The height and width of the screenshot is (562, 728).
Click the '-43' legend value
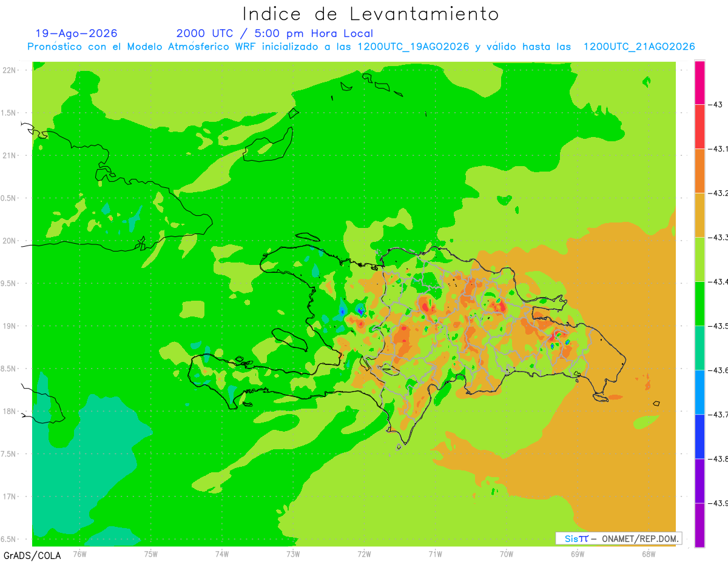pyautogui.click(x=716, y=105)
